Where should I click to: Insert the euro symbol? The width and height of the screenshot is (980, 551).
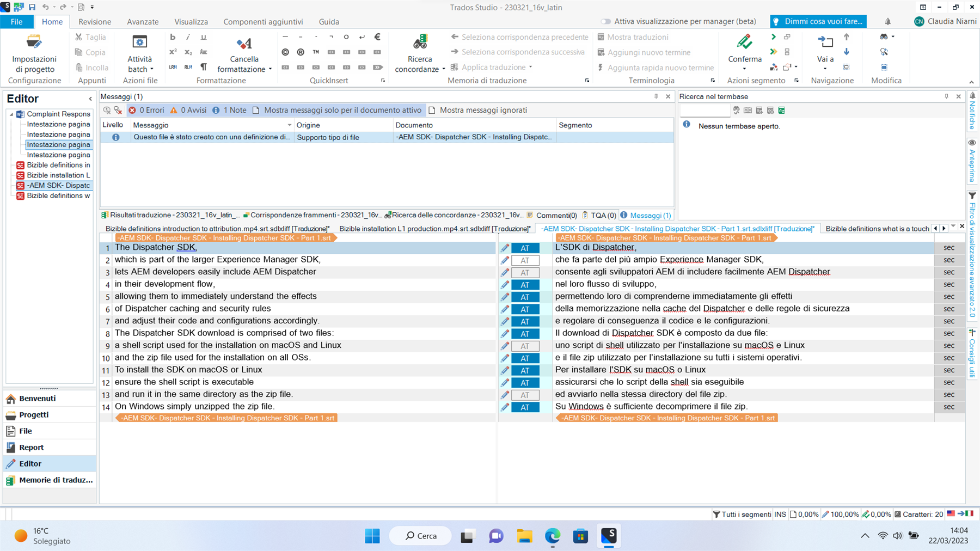[377, 37]
